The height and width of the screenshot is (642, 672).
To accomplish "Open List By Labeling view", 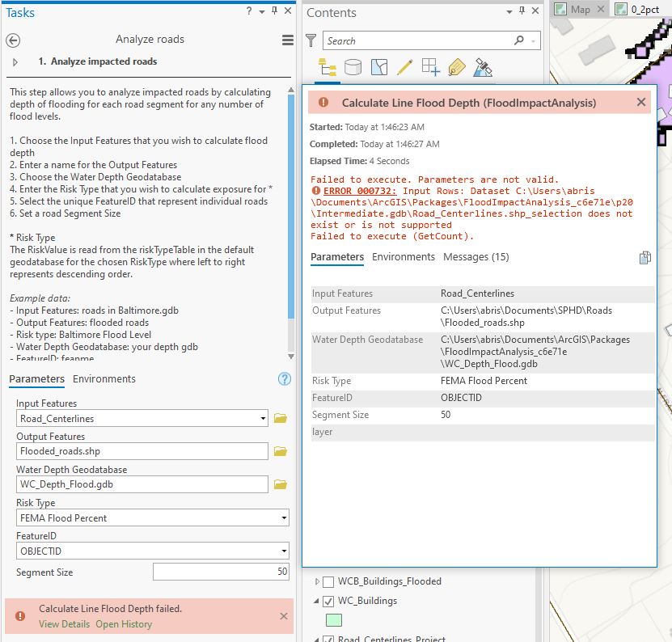I will point(457,67).
